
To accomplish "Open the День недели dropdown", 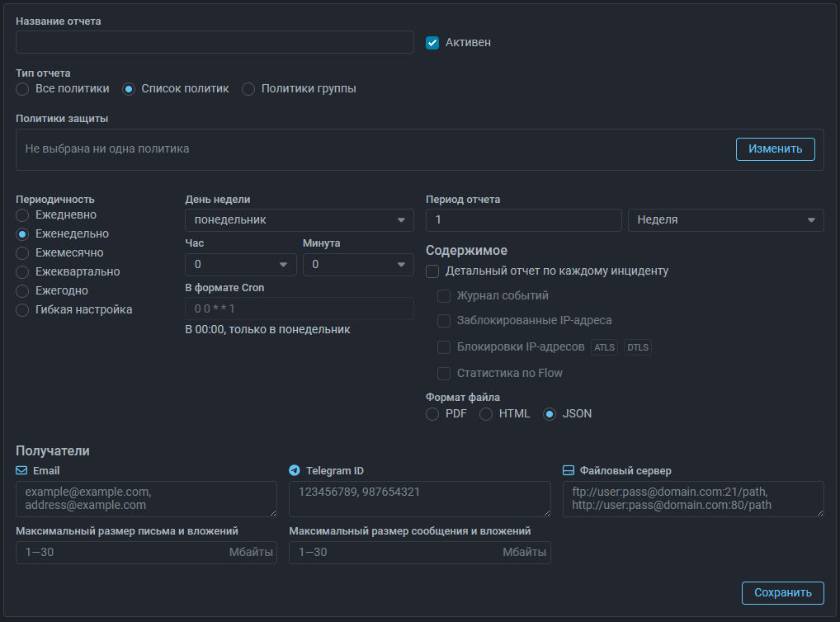I will tap(299, 220).
